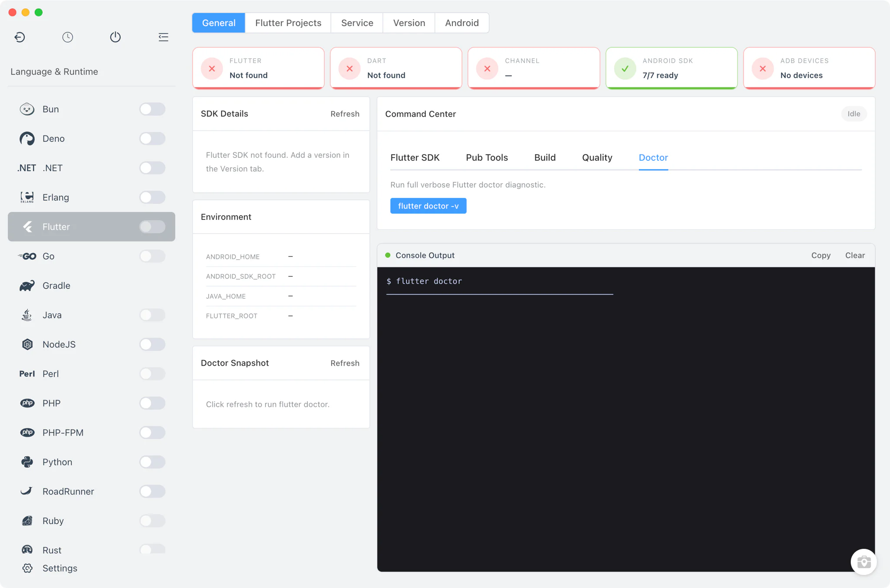Toggle the Ruby switch

[x=152, y=521]
